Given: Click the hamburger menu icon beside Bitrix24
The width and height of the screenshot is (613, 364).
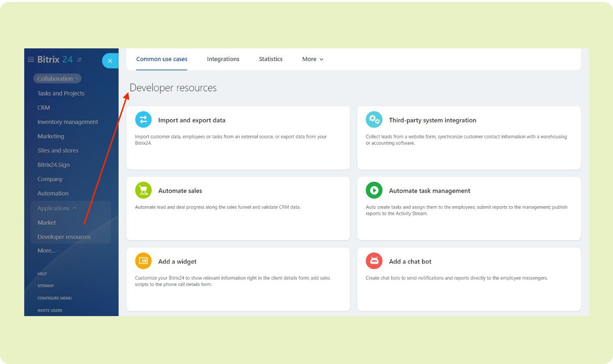Looking at the screenshot, I should click(31, 60).
